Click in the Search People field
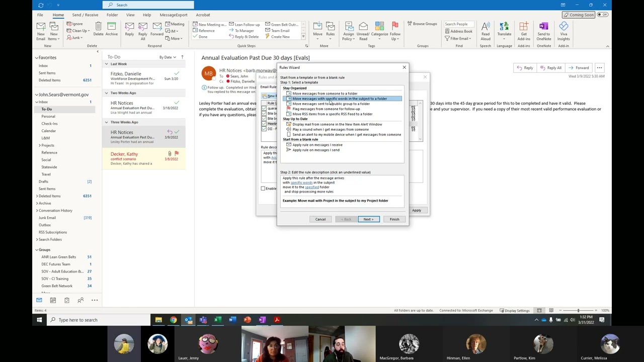Image resolution: width=644 pixels, height=362 pixels. click(459, 24)
